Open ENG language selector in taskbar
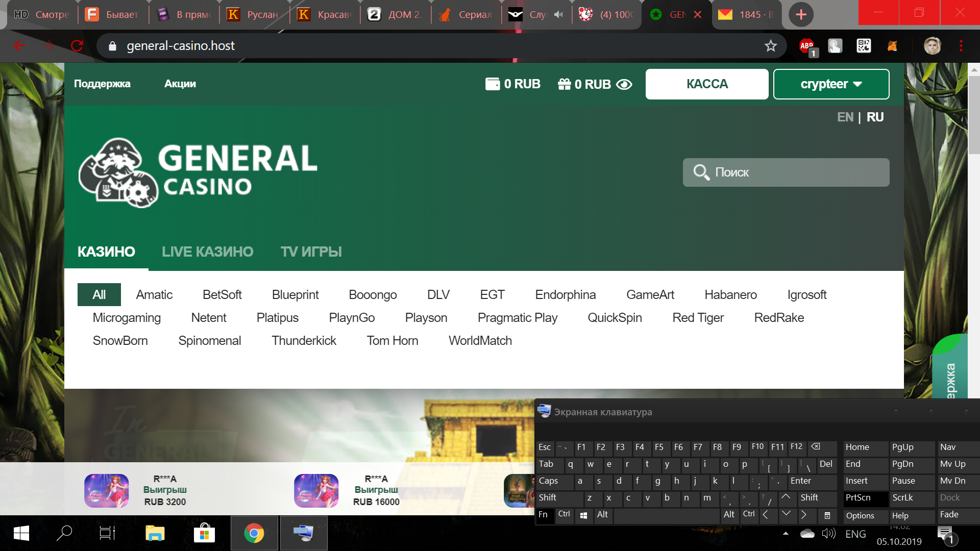The height and width of the screenshot is (551, 980). (x=855, y=534)
